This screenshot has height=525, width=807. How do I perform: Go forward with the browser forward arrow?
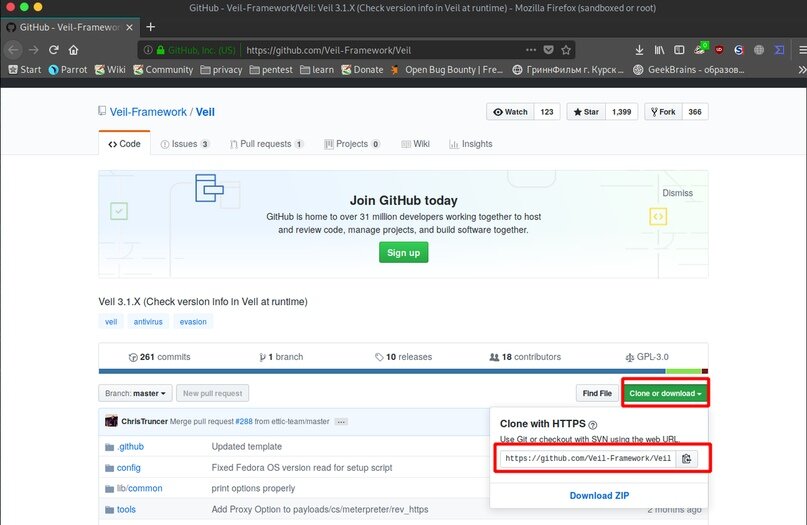click(x=33, y=50)
